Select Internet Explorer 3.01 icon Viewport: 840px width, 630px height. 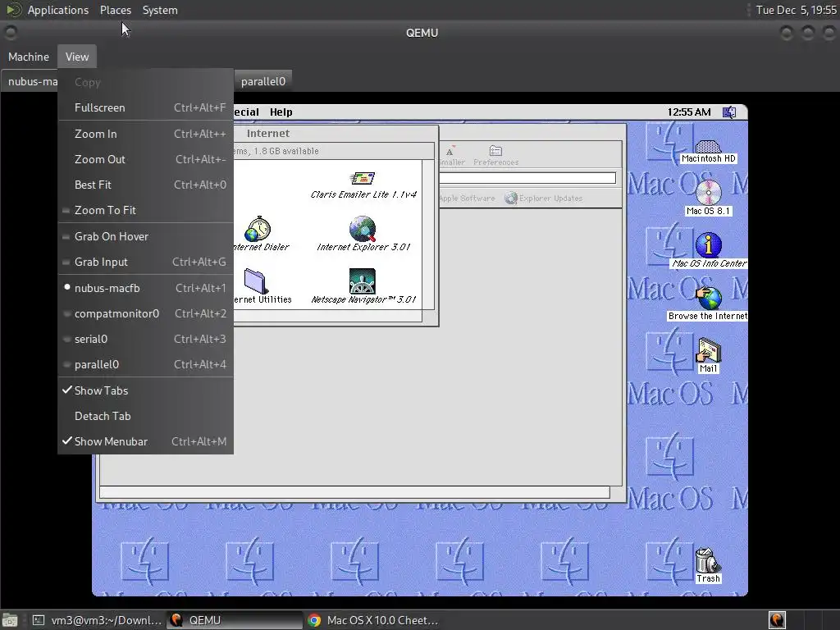[363, 229]
